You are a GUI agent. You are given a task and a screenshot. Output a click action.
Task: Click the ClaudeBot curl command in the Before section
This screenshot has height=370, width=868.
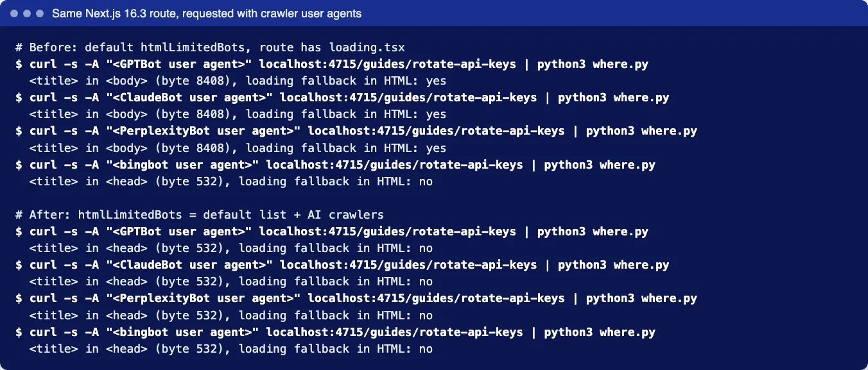point(342,97)
